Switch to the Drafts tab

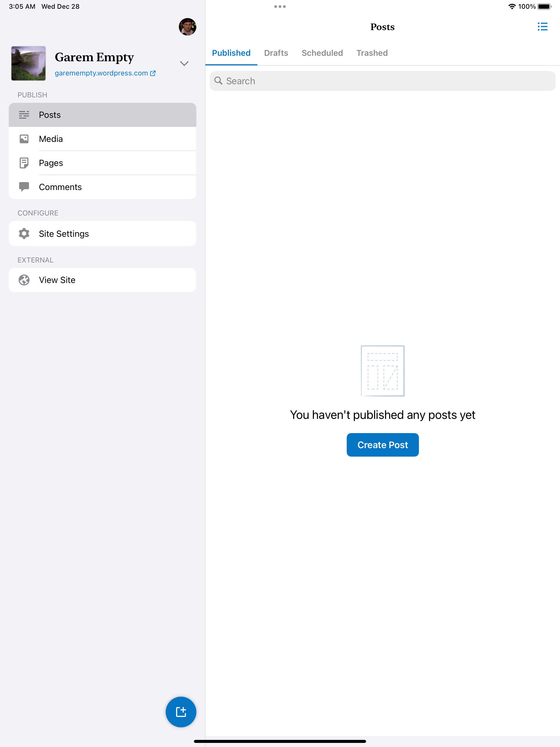pos(276,53)
